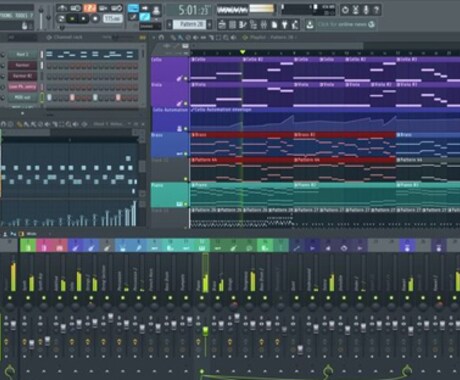Open the Harmor channel button

click(22, 65)
